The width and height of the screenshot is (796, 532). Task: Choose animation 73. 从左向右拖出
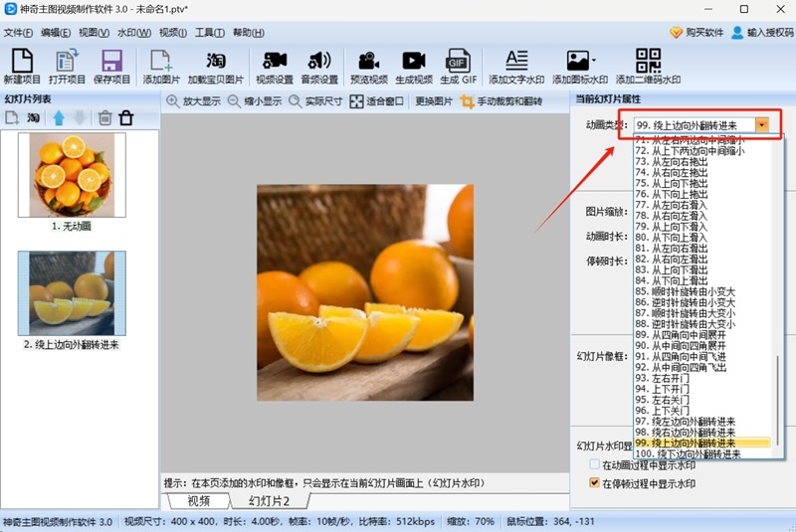671,162
